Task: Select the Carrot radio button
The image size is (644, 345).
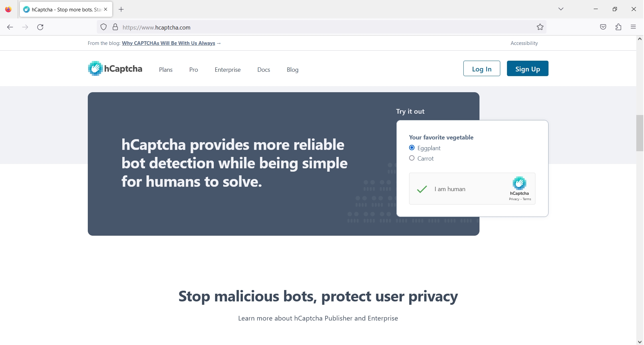Action: click(x=412, y=158)
